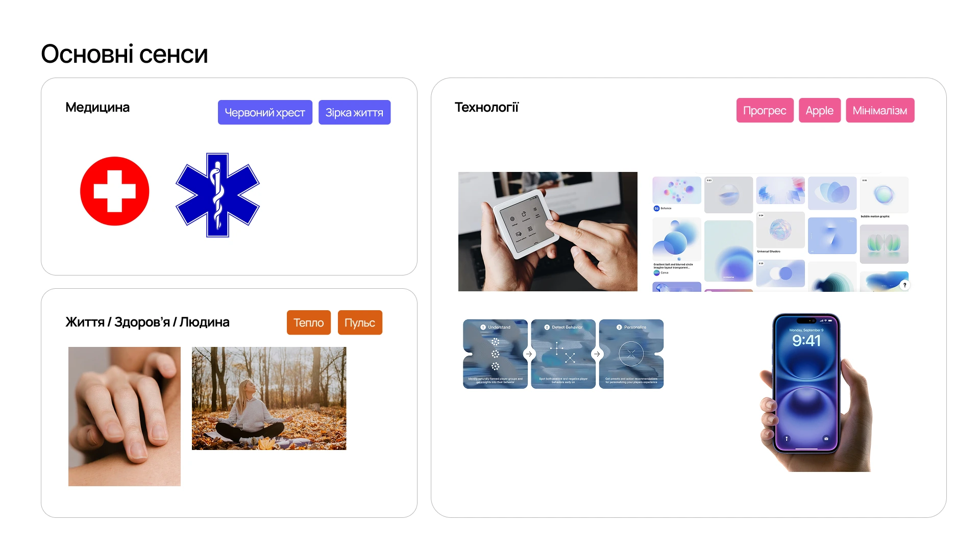Click arrow between Understand and Detect Behavior
This screenshot has width=980, height=551.
pos(529,354)
